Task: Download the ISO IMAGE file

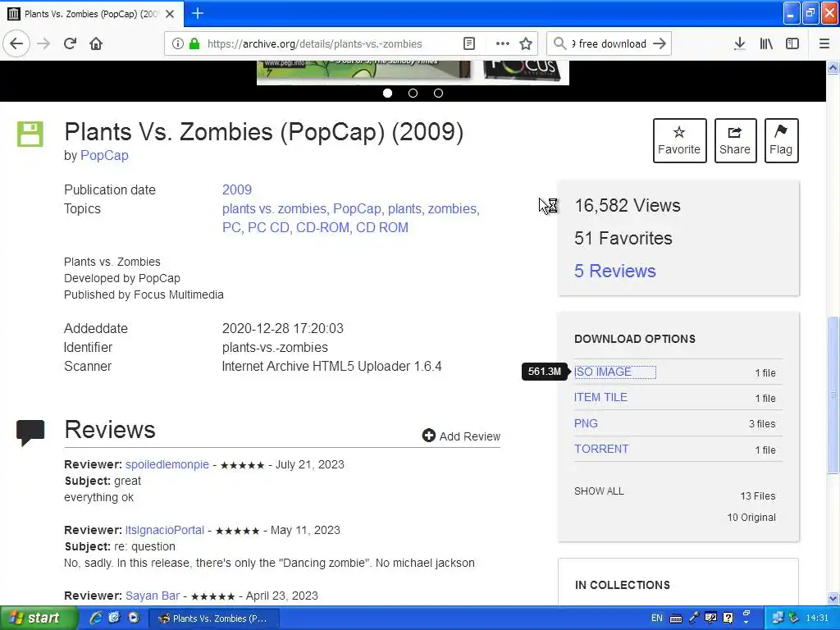Action: (x=603, y=372)
